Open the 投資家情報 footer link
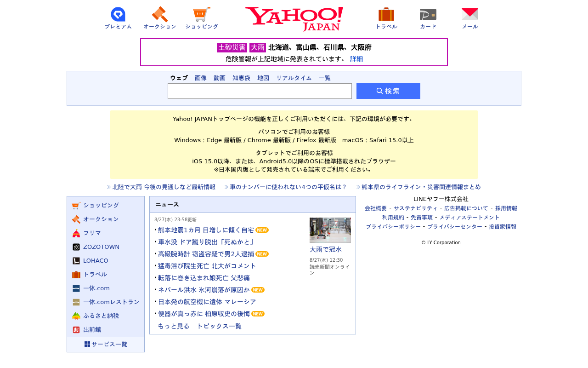The height and width of the screenshot is (368, 588). [x=503, y=227]
